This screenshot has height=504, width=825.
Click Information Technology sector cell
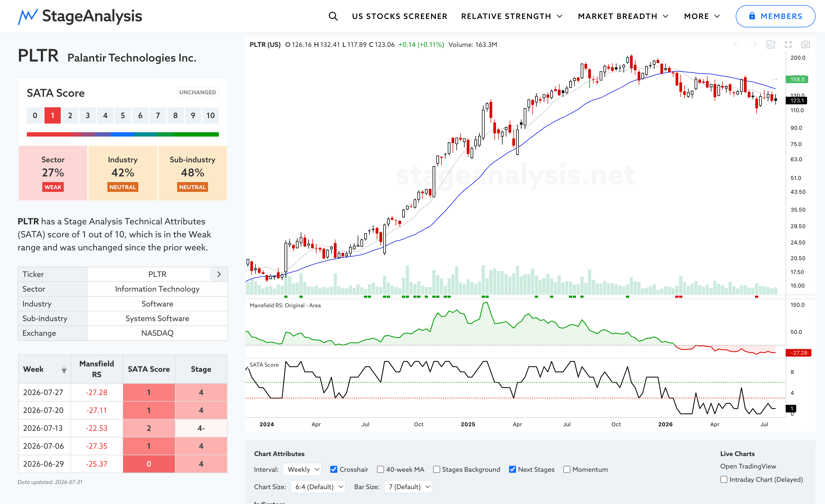pos(157,289)
